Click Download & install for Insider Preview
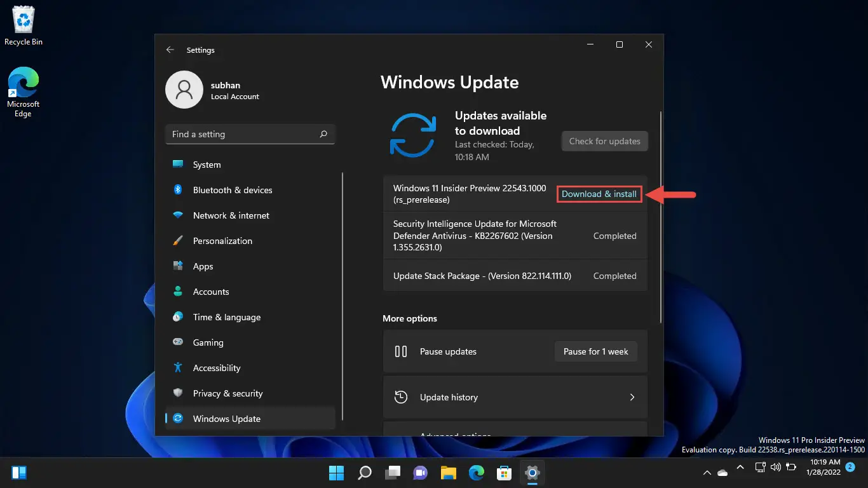 (x=599, y=194)
